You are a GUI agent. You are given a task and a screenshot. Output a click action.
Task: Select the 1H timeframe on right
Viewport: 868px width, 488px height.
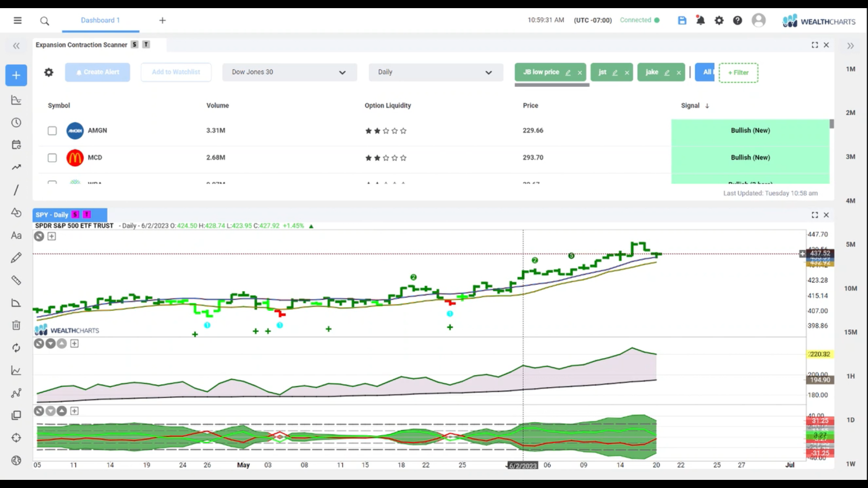coord(851,376)
